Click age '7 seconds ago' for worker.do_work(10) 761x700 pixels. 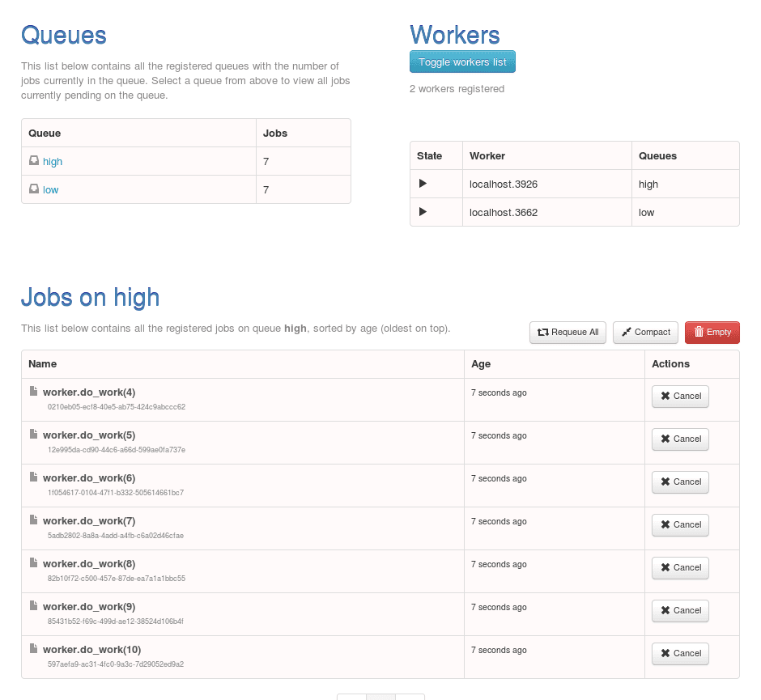click(x=499, y=650)
